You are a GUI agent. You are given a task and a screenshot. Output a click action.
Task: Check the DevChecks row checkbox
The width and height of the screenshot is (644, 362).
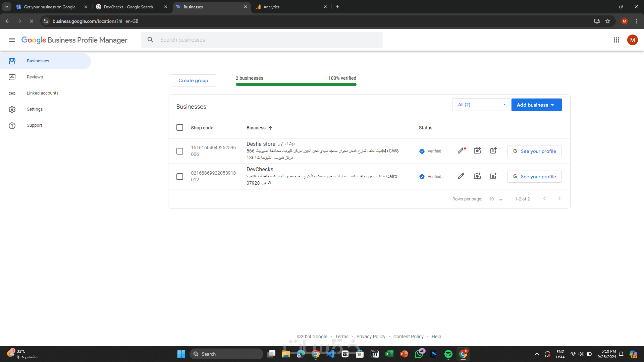(180, 177)
